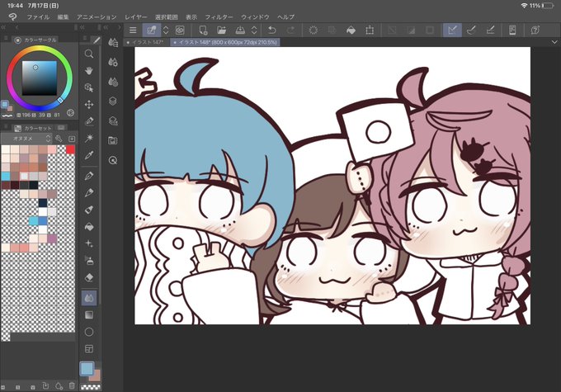This screenshot has height=392, width=561.
Task: Select the Eraser tool
Action: pyautogui.click(x=89, y=278)
